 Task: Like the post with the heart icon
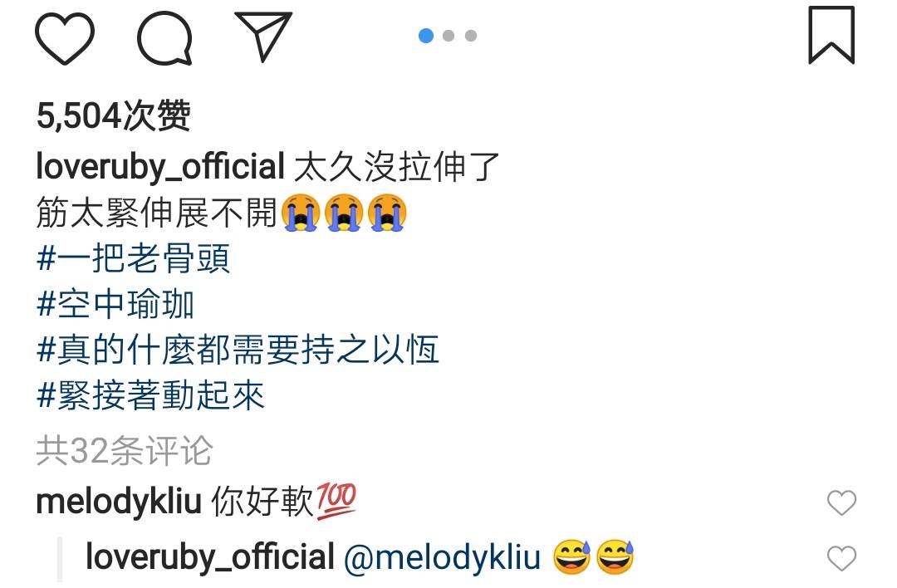(65, 37)
